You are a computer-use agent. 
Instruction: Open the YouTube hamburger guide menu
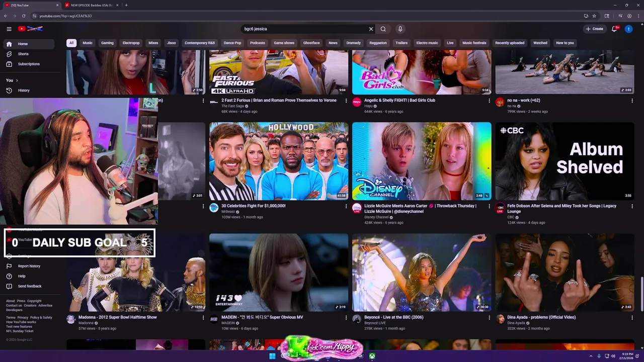[9, 29]
